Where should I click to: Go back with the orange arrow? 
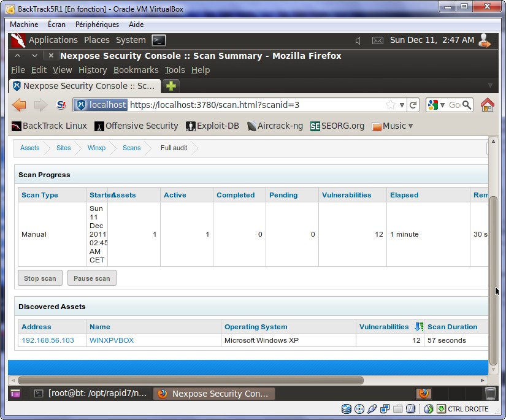[x=20, y=105]
